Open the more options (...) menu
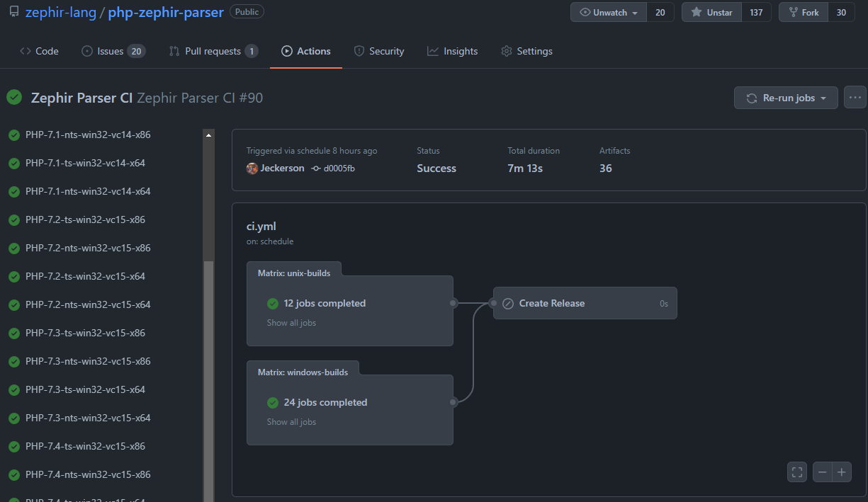868x502 pixels. click(854, 97)
